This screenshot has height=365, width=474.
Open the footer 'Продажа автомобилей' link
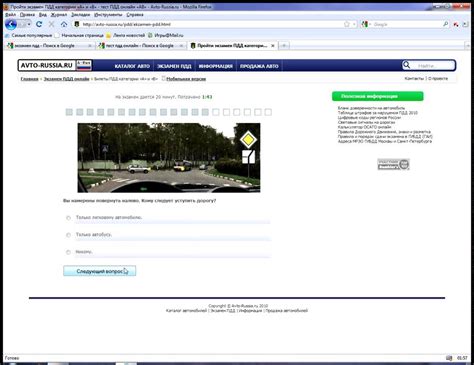(x=287, y=310)
